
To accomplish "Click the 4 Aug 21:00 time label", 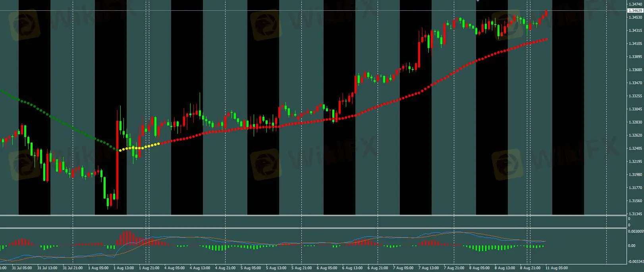I will (225, 268).
